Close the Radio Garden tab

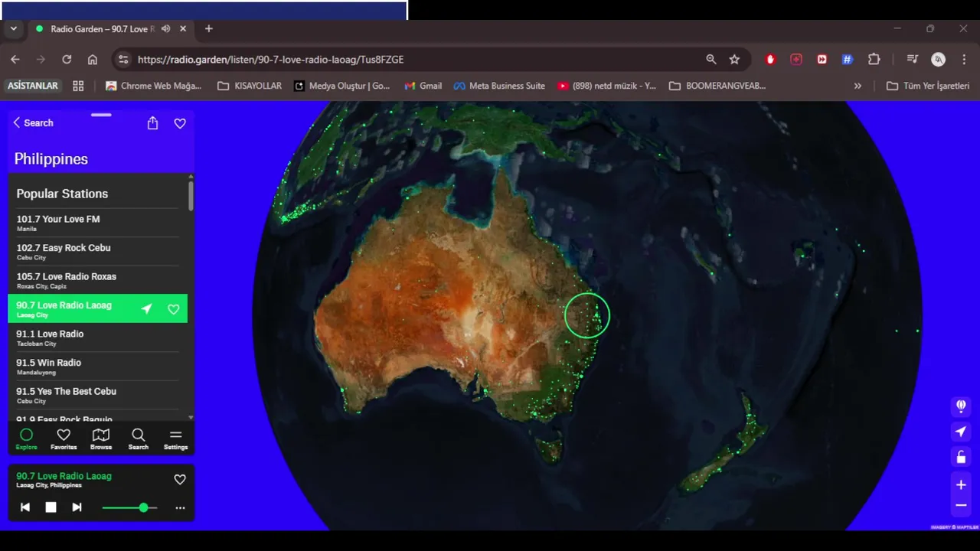(x=183, y=29)
